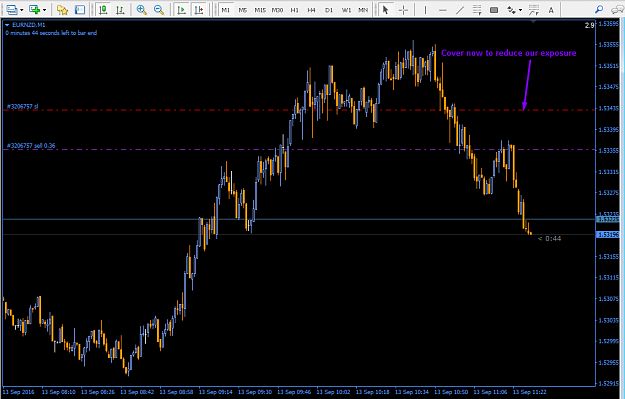Select the rectangle shape tool

point(494,10)
